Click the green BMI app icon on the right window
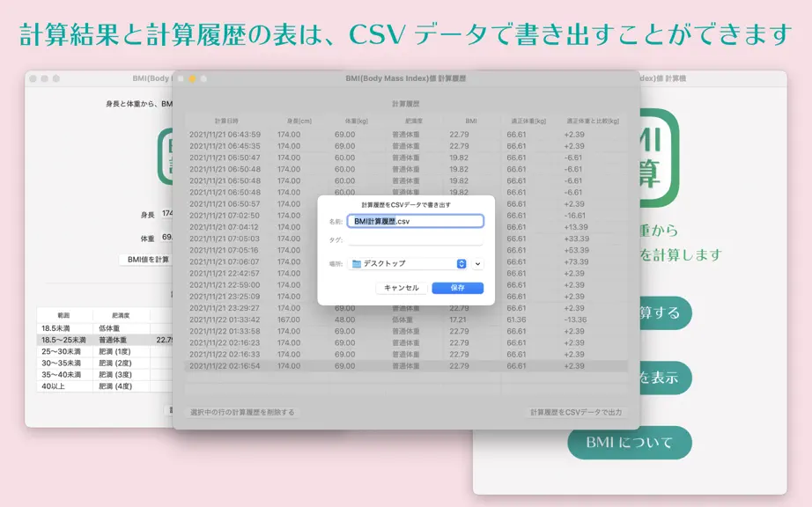Image resolution: width=812 pixels, height=507 pixels. 660,158
